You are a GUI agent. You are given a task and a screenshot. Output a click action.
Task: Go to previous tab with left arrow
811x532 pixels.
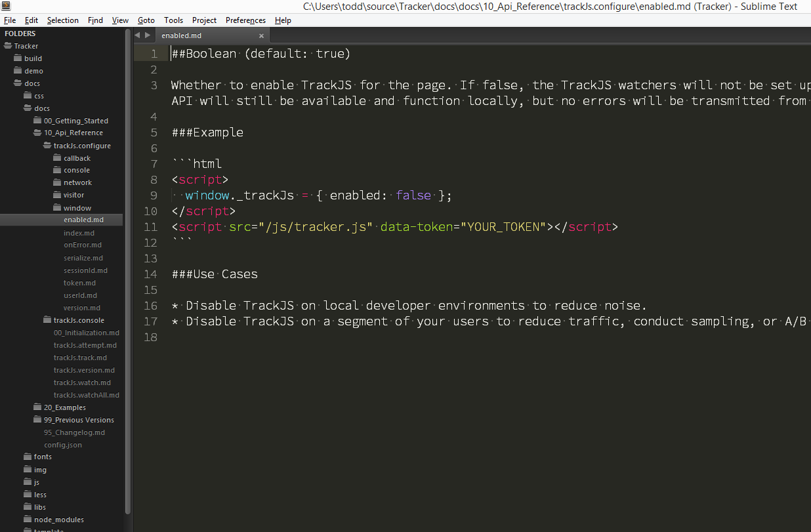tap(138, 35)
